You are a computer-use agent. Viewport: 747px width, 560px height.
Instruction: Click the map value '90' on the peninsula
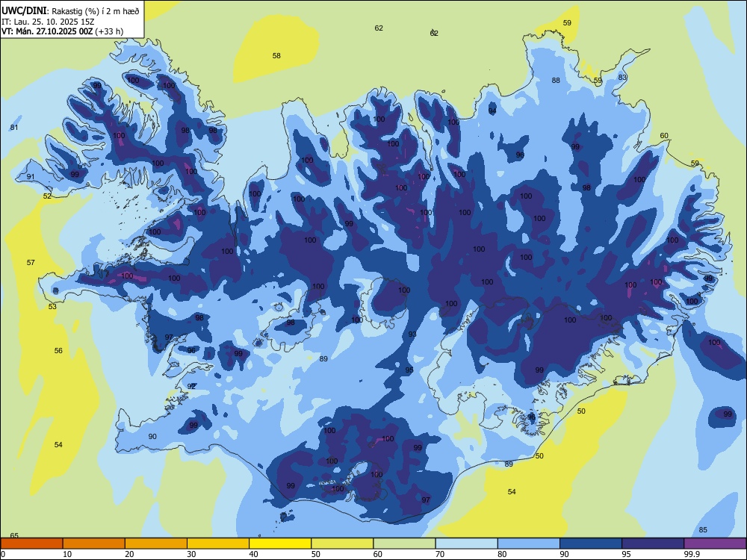[152, 436]
